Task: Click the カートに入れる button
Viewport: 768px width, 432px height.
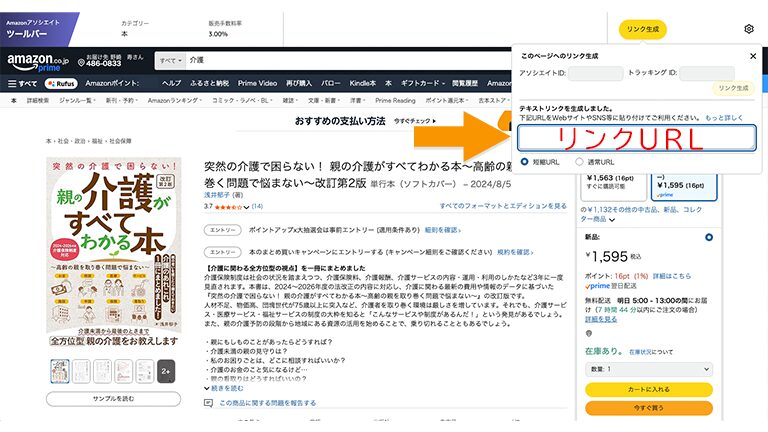Action: click(649, 389)
